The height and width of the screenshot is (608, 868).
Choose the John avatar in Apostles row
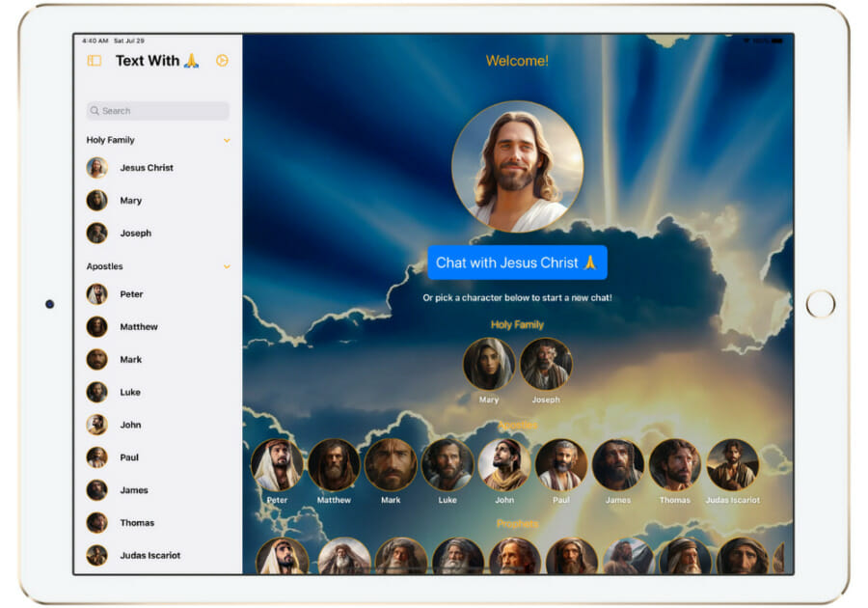point(504,464)
